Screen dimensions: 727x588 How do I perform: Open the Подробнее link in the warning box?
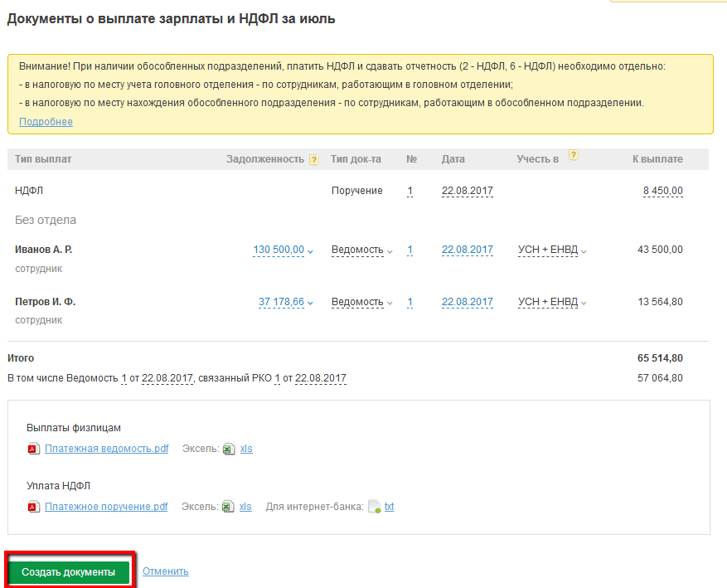coord(46,121)
